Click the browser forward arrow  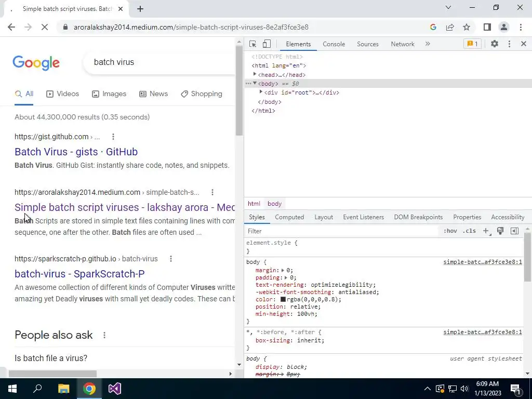click(28, 27)
